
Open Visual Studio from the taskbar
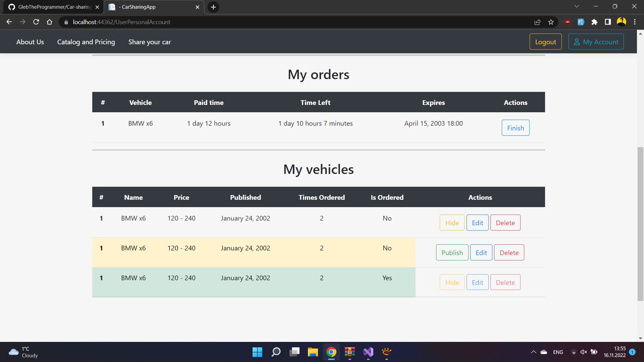point(368,352)
